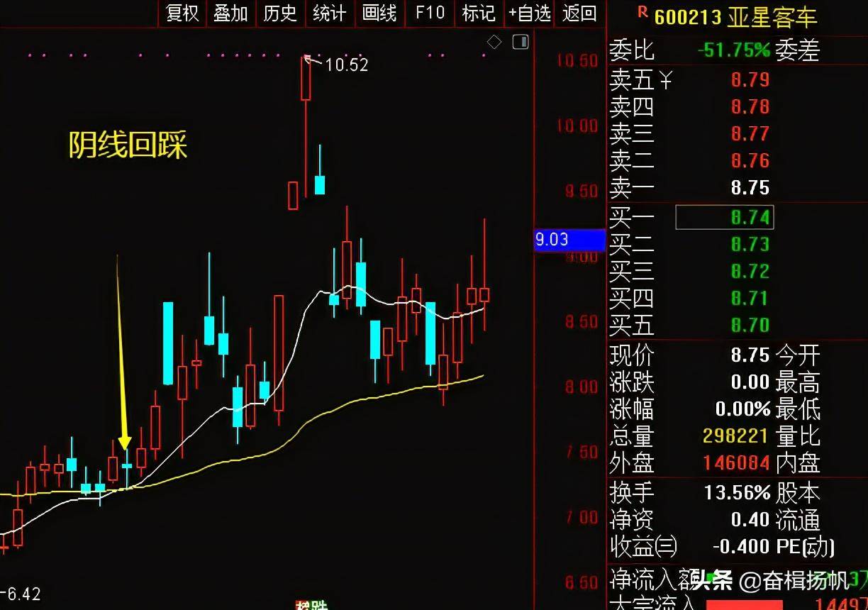Viewport: 868px width, 610px height.
Task: Click the ¥ symbol next to 卖五
Action: coord(664,81)
